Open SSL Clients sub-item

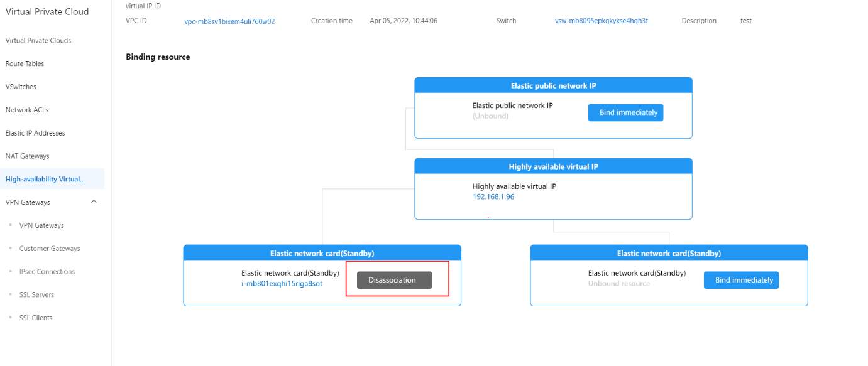coord(36,318)
